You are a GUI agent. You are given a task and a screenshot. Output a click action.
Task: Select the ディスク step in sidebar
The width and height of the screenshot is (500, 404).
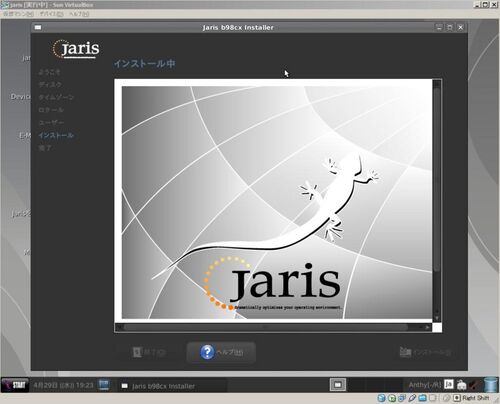pyautogui.click(x=50, y=85)
